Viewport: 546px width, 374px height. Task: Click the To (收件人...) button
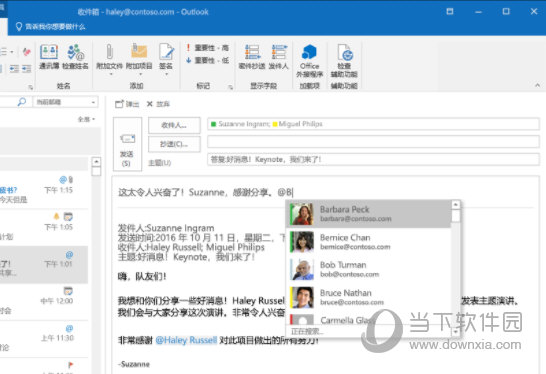[174, 125]
